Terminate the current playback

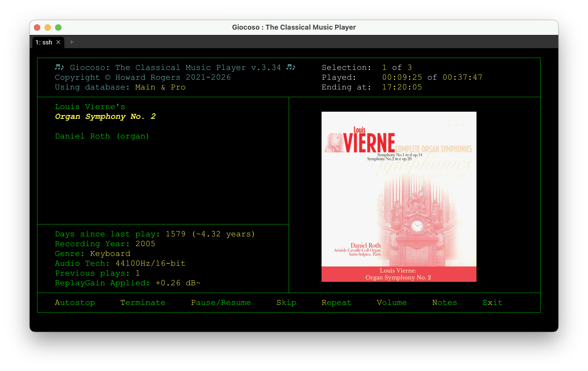(x=143, y=302)
